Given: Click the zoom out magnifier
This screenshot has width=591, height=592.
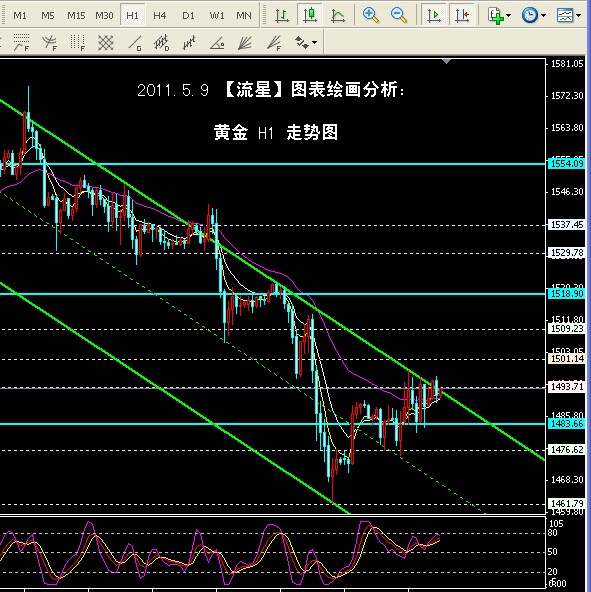Looking at the screenshot, I should 398,15.
